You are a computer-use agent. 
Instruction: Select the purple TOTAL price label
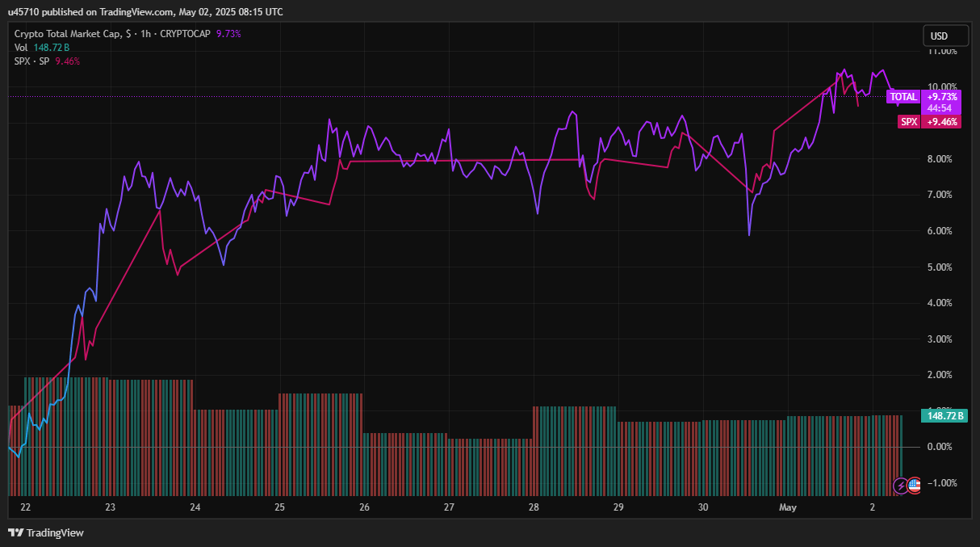903,97
